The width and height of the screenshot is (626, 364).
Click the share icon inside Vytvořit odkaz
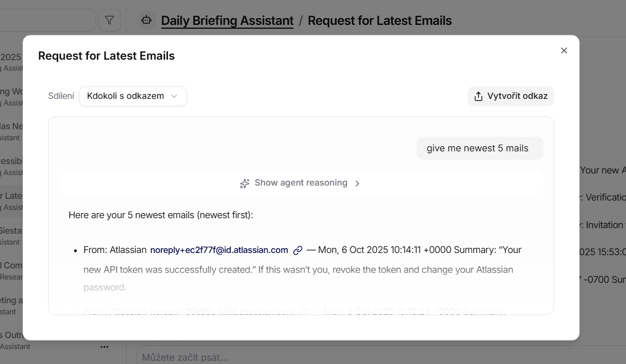tap(478, 96)
